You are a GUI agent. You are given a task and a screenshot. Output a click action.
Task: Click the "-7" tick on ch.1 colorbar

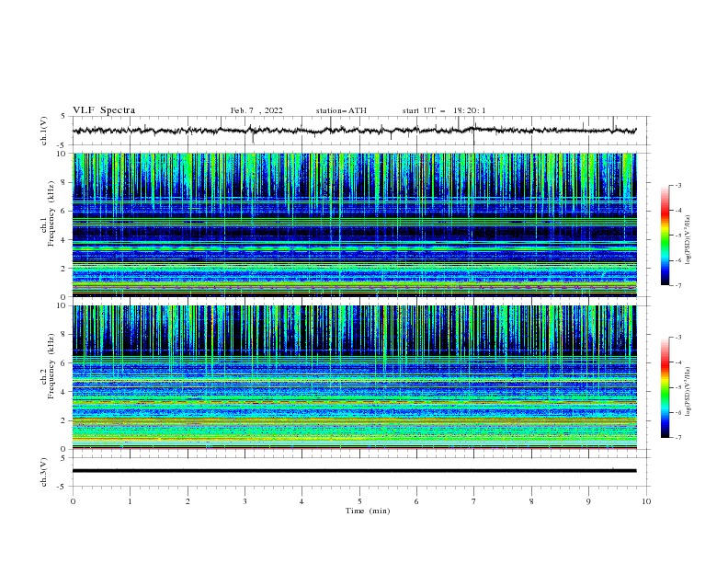(x=677, y=285)
